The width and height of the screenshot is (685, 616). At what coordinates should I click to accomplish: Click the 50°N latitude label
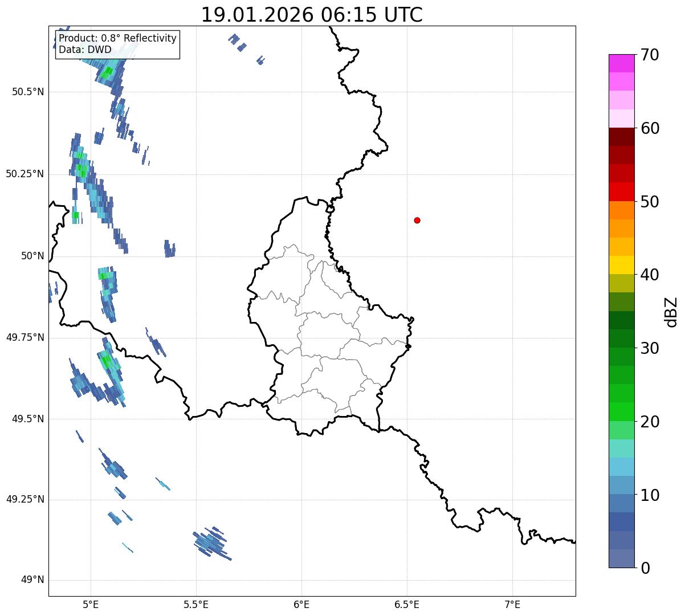click(x=32, y=256)
